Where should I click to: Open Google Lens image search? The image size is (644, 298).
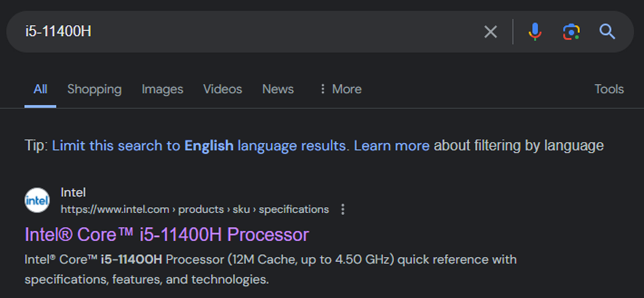pyautogui.click(x=571, y=32)
